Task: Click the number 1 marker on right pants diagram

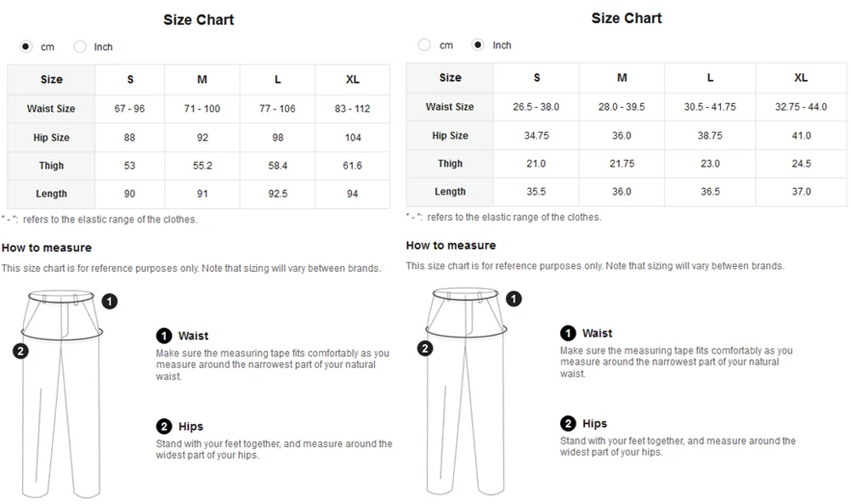Action: (513, 298)
